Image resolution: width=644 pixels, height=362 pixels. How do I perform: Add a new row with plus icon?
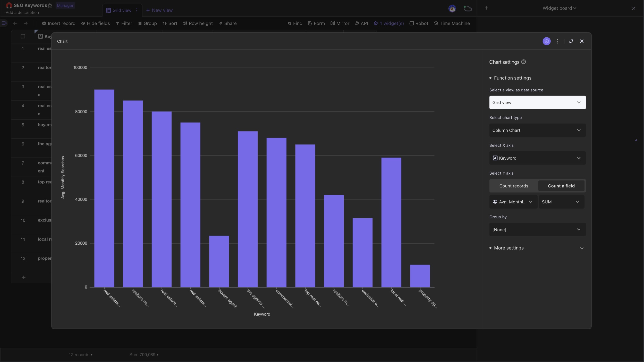pos(24,277)
